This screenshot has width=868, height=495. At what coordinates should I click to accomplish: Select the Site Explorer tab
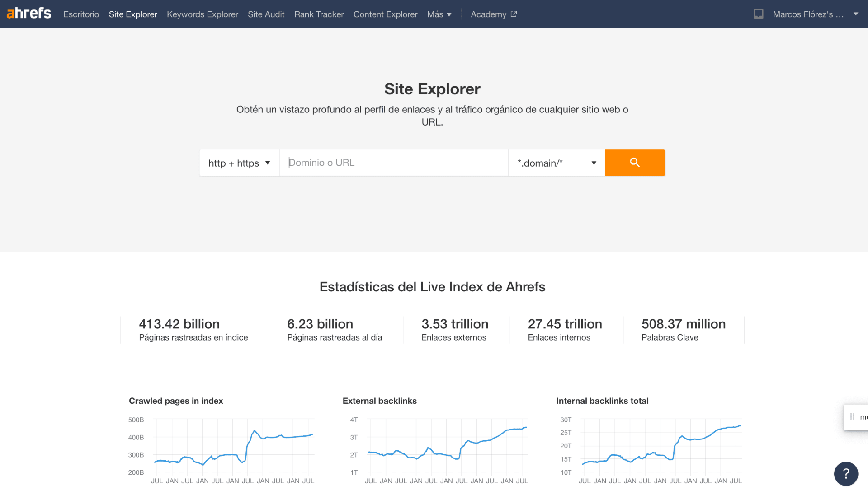click(133, 14)
